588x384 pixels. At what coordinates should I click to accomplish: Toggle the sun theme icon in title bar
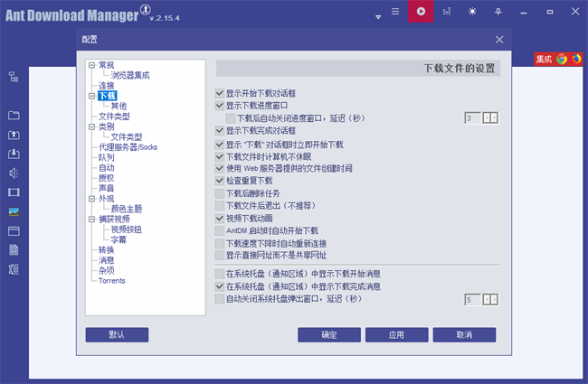click(471, 12)
